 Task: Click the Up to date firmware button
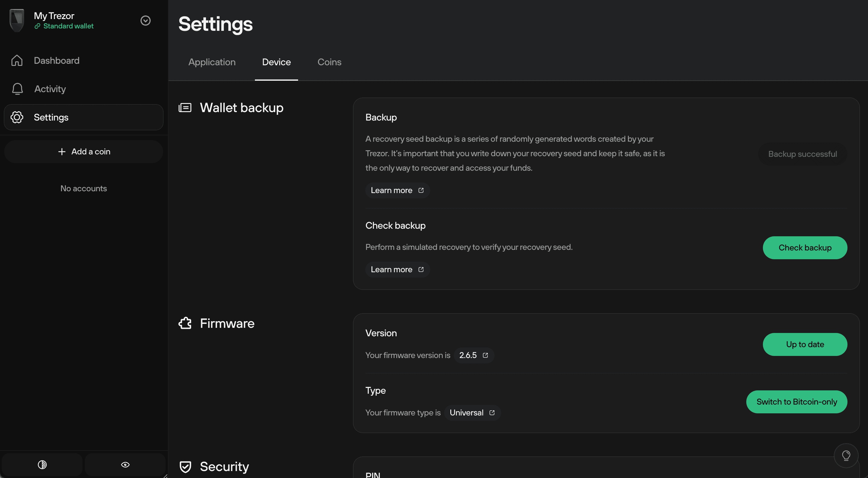click(x=805, y=344)
